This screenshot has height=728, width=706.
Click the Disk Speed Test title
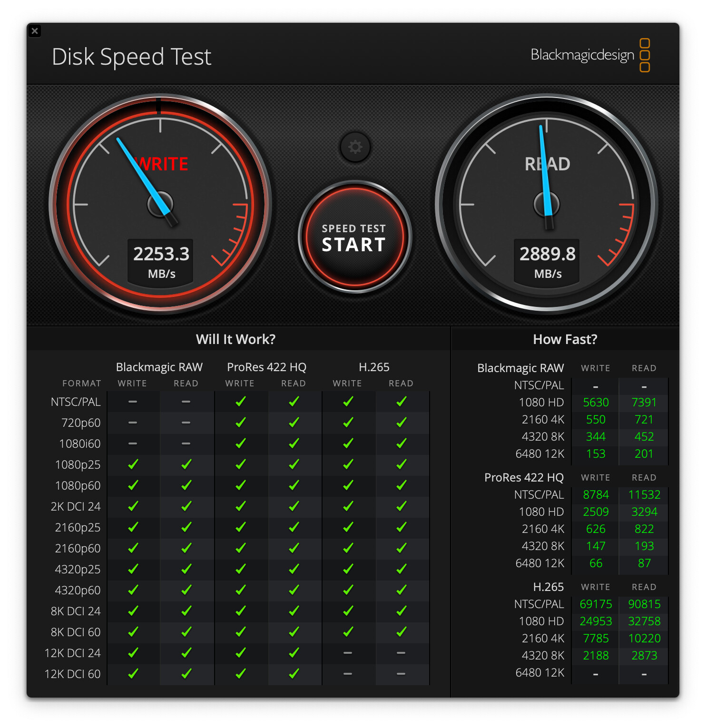tap(131, 57)
